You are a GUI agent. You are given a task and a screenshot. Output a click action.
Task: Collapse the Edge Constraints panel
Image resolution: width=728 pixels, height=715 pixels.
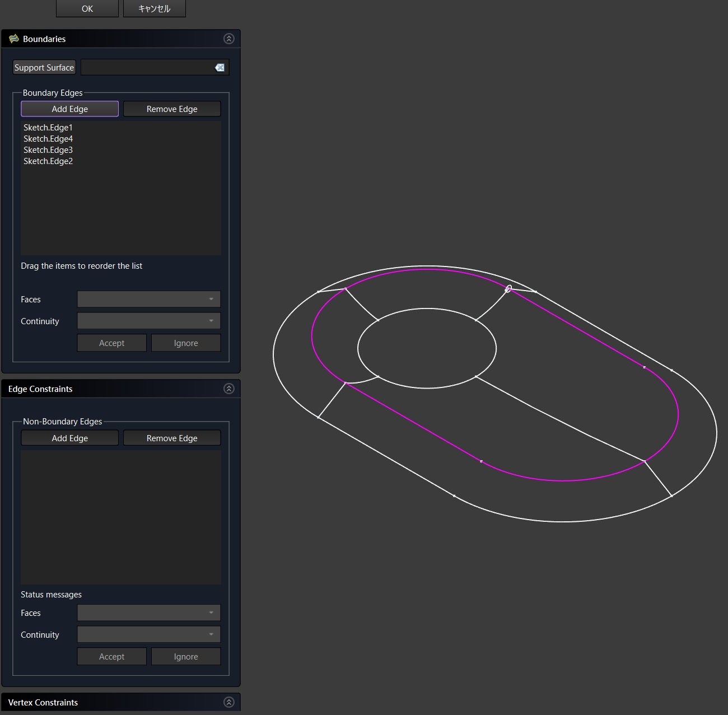[228, 389]
